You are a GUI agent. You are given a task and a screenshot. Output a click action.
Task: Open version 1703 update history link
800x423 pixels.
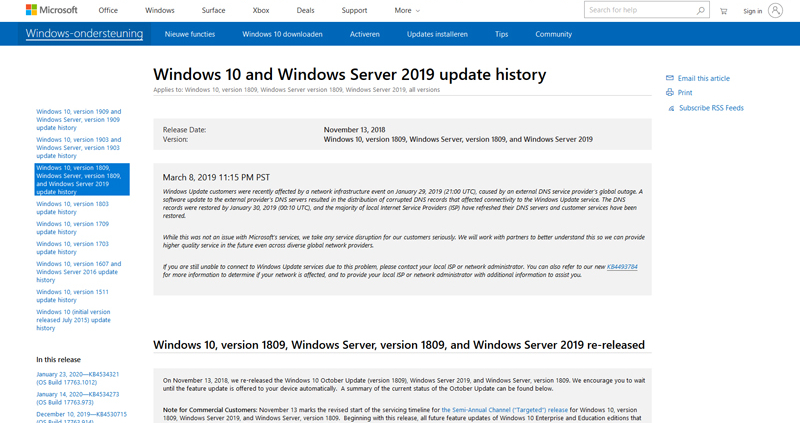tap(72, 247)
